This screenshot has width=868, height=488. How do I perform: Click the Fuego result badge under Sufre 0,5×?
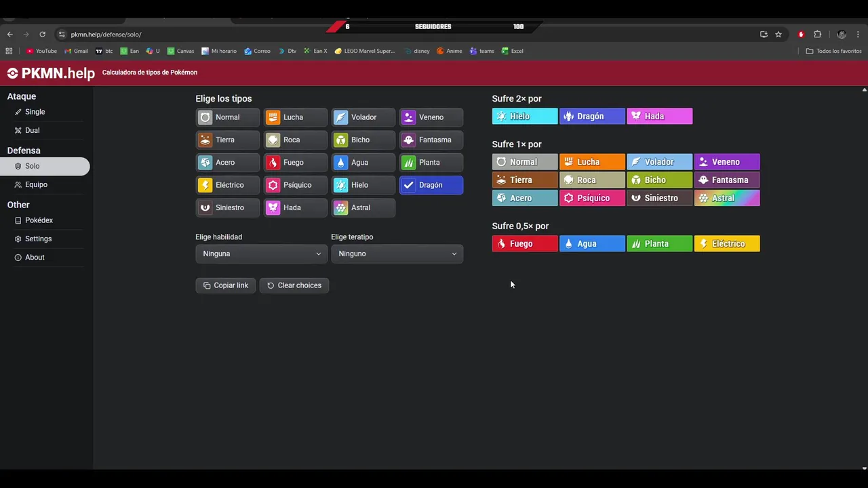pyautogui.click(x=525, y=243)
